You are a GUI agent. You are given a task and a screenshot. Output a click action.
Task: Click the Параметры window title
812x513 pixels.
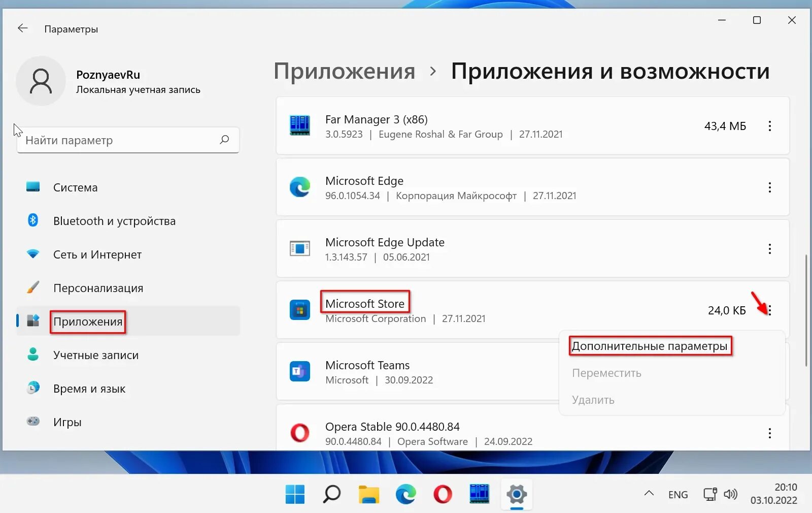tap(71, 29)
